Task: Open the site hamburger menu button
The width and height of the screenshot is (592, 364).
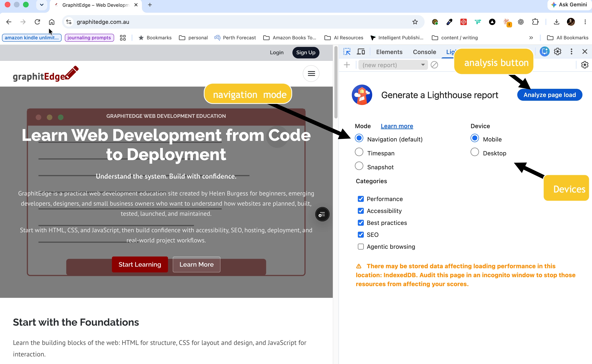Action: (311, 74)
